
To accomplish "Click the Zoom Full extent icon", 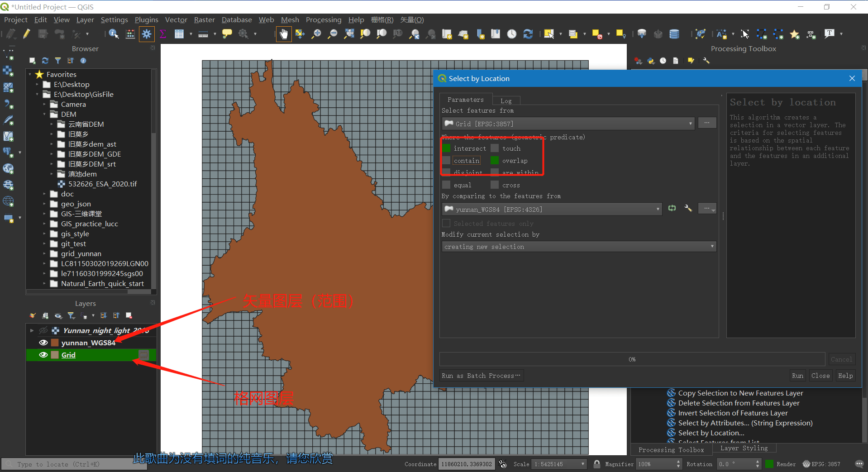I will point(349,34).
